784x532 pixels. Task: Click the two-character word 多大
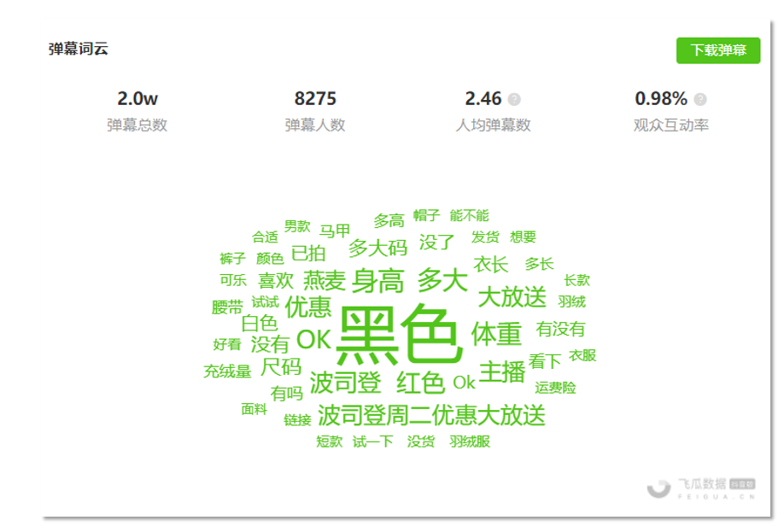click(442, 280)
